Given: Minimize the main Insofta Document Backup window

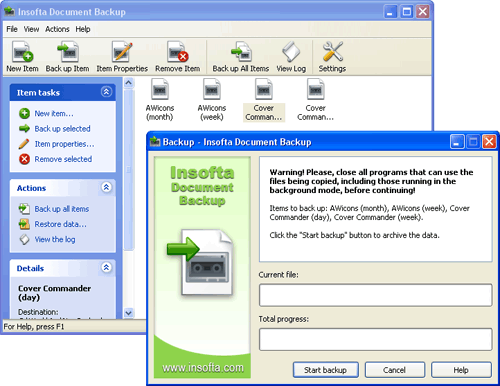Looking at the screenshot, I should (x=390, y=12).
